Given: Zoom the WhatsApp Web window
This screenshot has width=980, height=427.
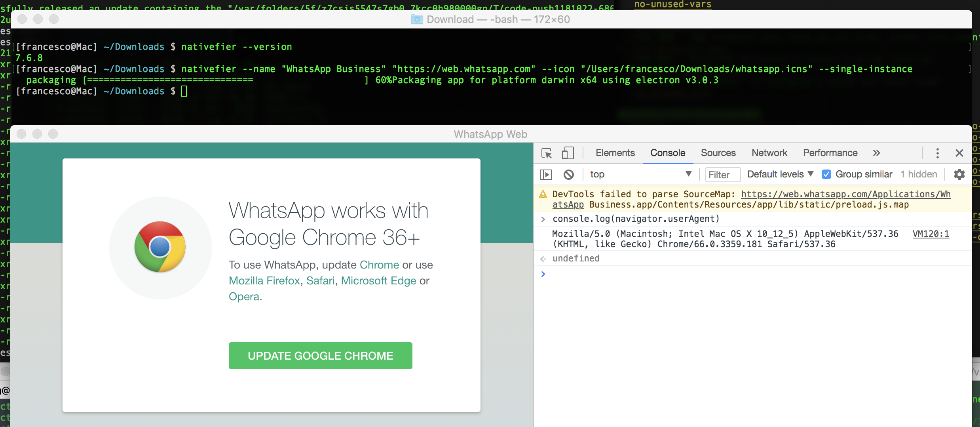Looking at the screenshot, I should (53, 134).
